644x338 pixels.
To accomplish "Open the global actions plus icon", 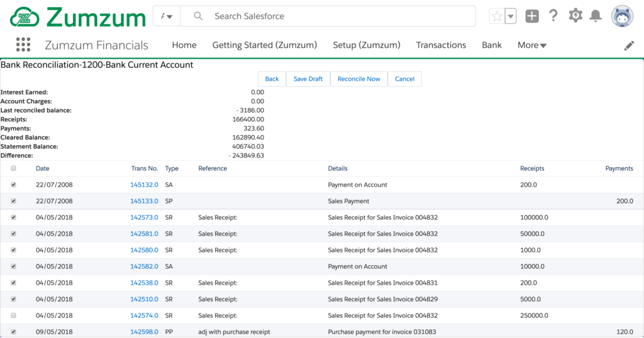I will (532, 16).
